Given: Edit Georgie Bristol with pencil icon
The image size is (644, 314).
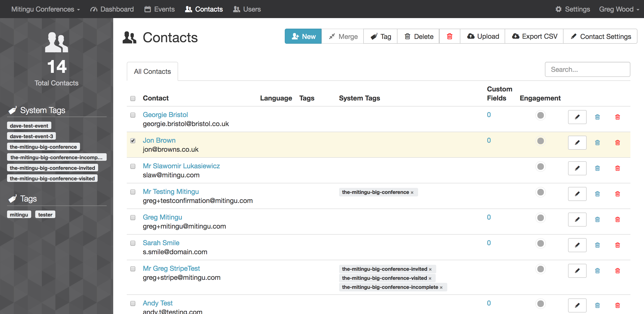Looking at the screenshot, I should [577, 117].
